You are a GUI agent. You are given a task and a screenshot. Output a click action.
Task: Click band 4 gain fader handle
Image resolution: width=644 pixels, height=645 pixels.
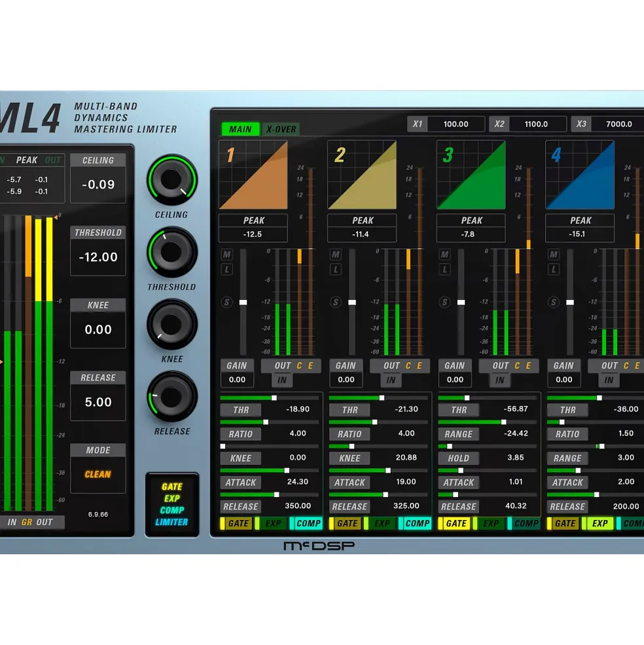coord(570,303)
